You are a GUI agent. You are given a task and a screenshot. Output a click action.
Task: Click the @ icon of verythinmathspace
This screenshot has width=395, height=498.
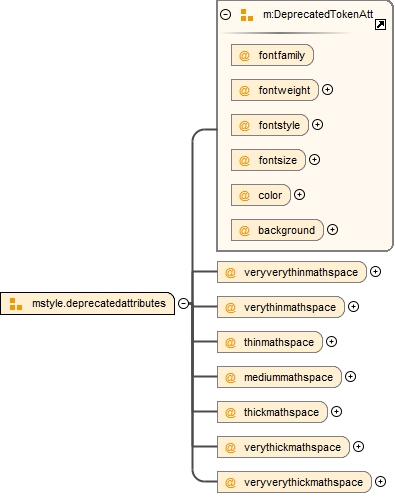230,307
